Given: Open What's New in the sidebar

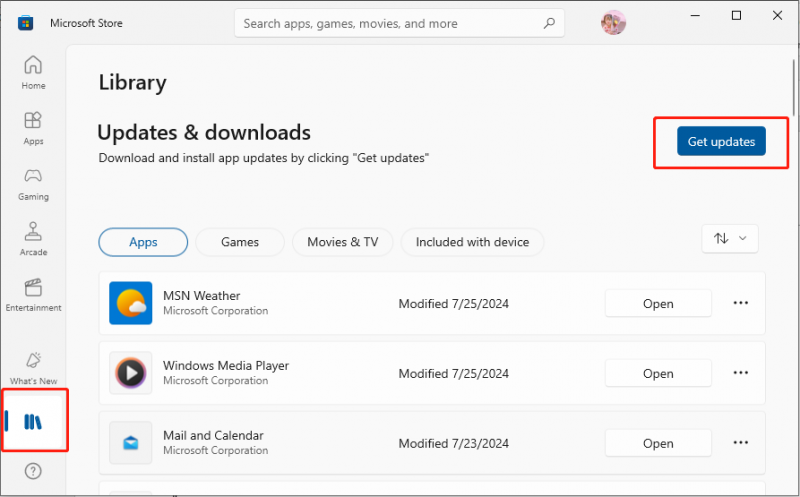Looking at the screenshot, I should (33, 368).
